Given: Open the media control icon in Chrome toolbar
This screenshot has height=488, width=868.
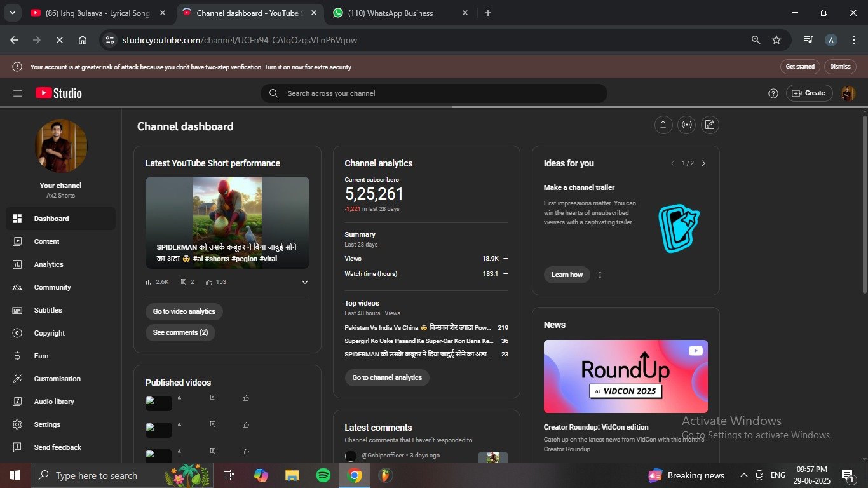Looking at the screenshot, I should coord(808,40).
